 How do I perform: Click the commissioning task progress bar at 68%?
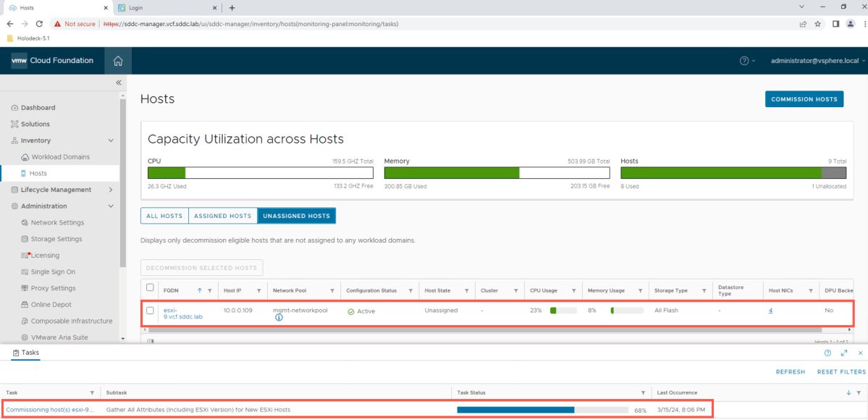[542, 410]
